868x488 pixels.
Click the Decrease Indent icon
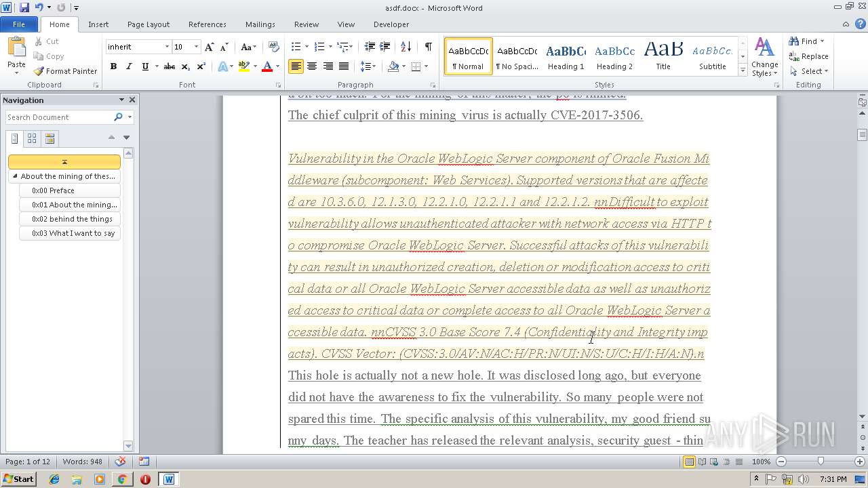(x=370, y=47)
